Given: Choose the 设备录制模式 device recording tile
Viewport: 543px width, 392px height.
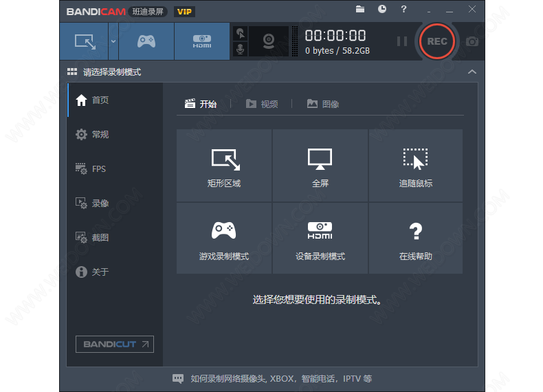Looking at the screenshot, I should tap(320, 239).
